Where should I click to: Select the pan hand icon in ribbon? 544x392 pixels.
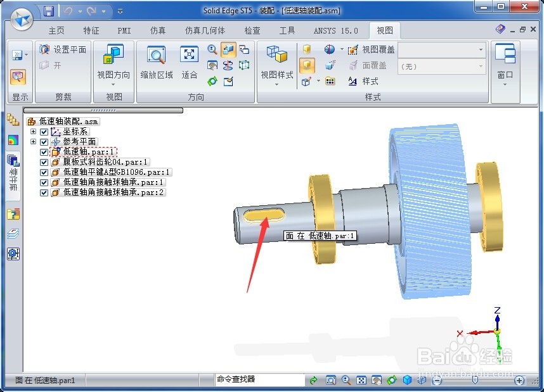pyautogui.click(x=212, y=65)
